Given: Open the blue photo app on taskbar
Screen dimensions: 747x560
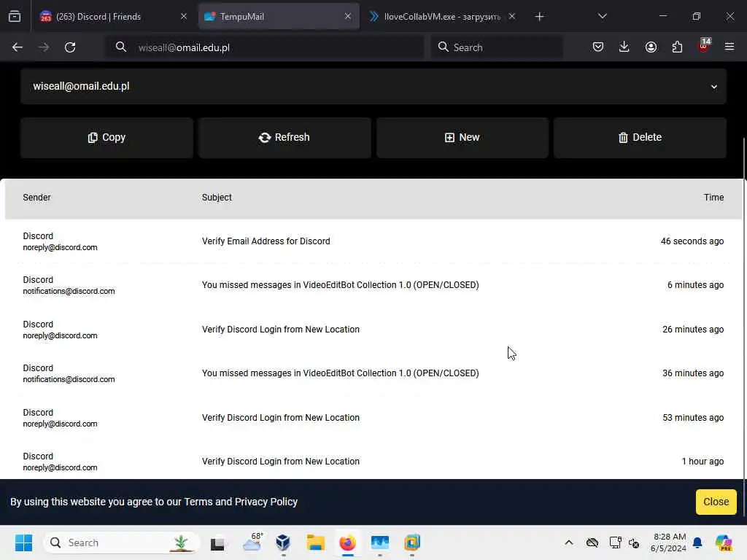Looking at the screenshot, I should pos(379,542).
